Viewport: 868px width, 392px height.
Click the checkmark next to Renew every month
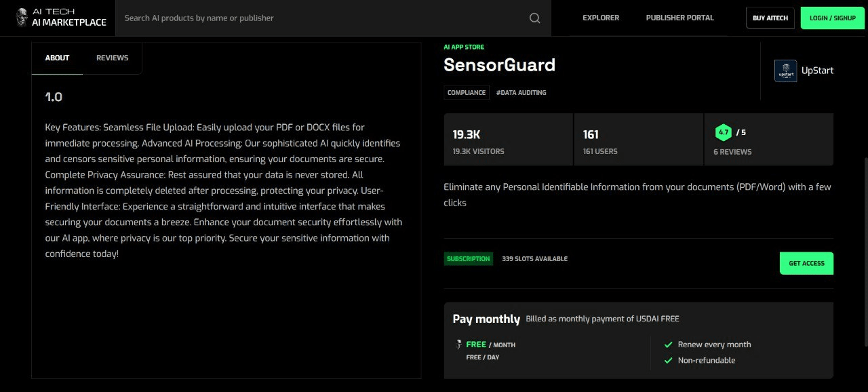668,345
